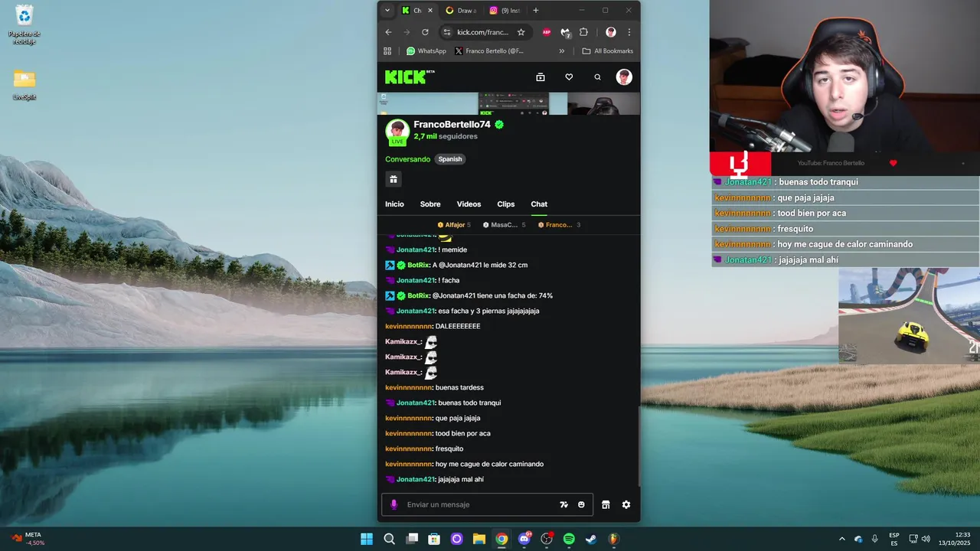Open the extension with badge 7
Viewport: 980px width, 551px height.
[565, 32]
